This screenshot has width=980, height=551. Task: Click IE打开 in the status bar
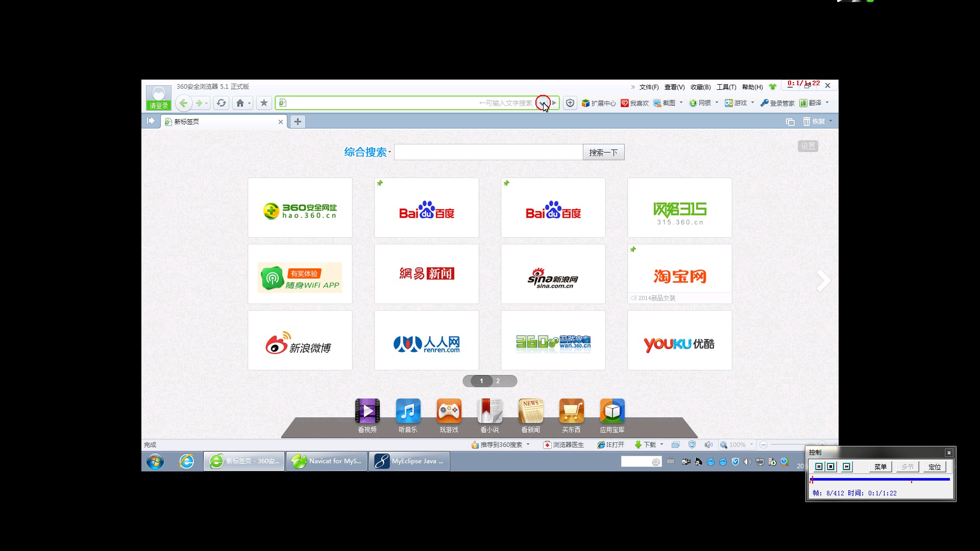point(611,445)
